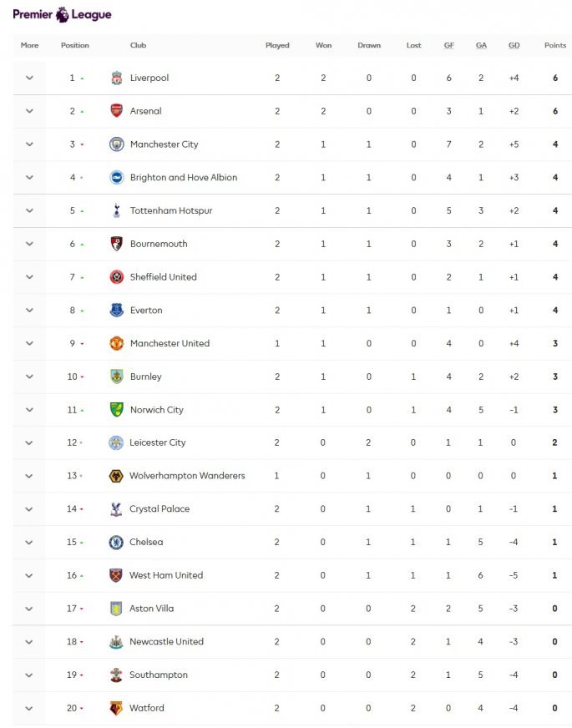Click the Everton club crest

(116, 311)
